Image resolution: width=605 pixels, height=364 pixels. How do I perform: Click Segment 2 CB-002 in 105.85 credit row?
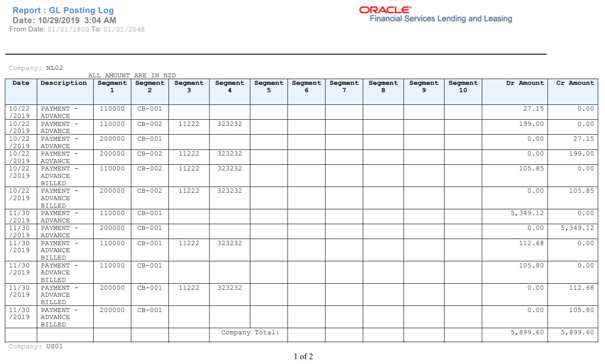150,191
